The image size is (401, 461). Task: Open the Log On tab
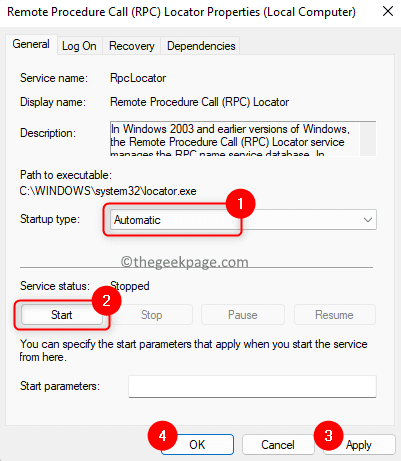point(79,46)
